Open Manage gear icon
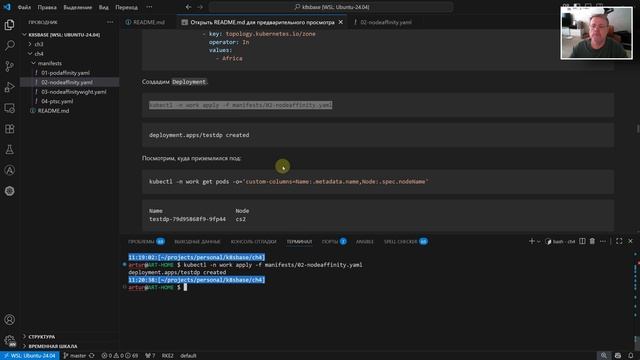 pos(9,340)
